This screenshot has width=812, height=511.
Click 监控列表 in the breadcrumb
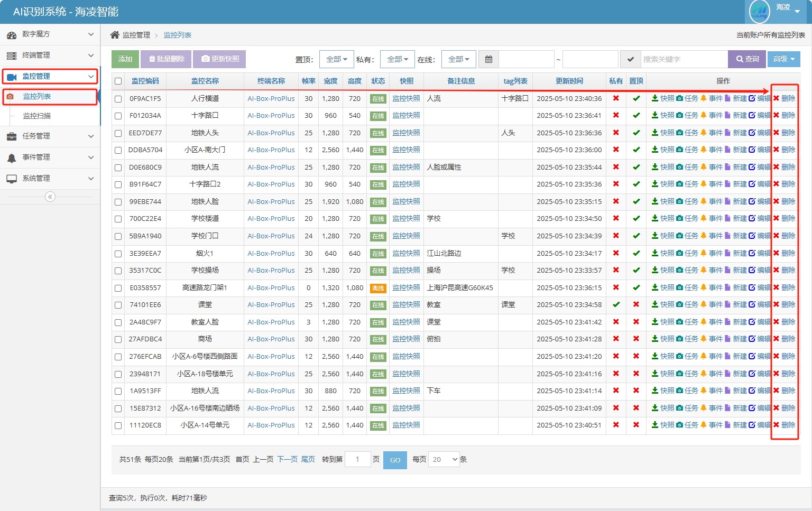tap(178, 35)
